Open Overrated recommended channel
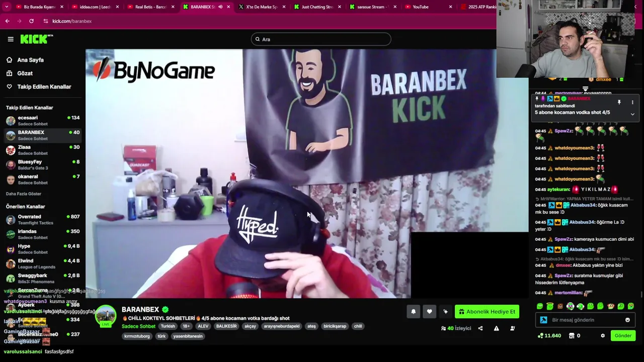 42,220
